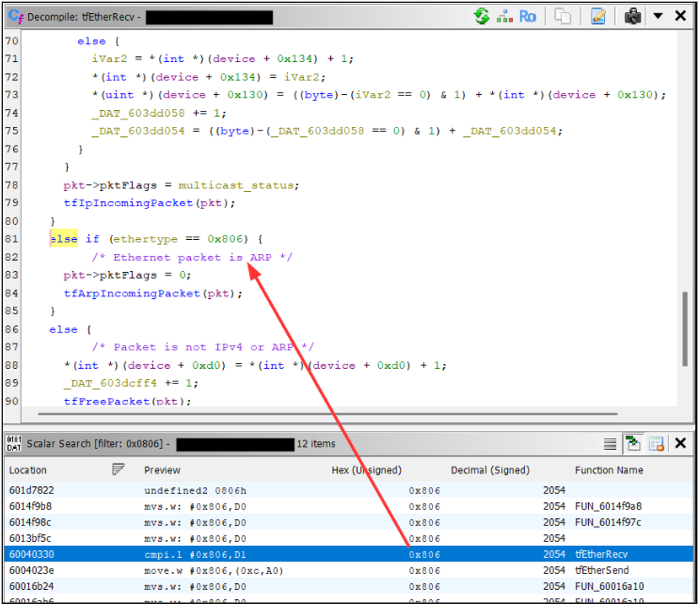Click the table filter icon in Scalar Search
Image resolution: width=700 pixels, height=604 pixels.
656,443
